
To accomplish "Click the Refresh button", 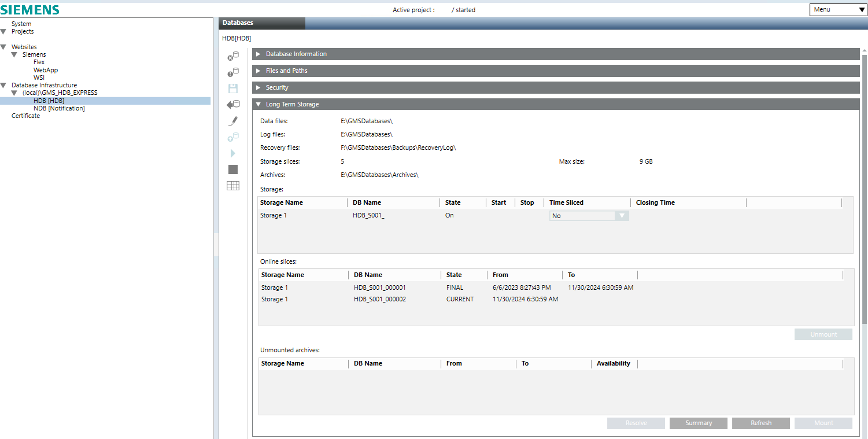I will pyautogui.click(x=761, y=423).
